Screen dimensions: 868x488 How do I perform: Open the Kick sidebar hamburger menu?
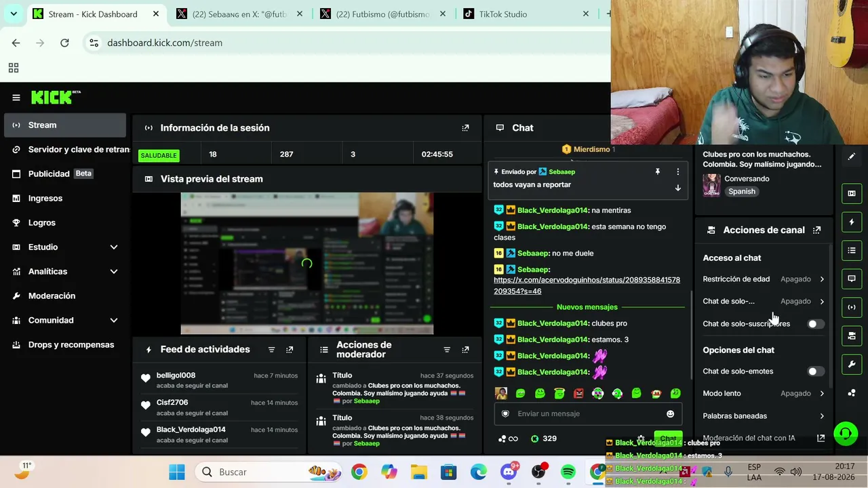tap(16, 98)
